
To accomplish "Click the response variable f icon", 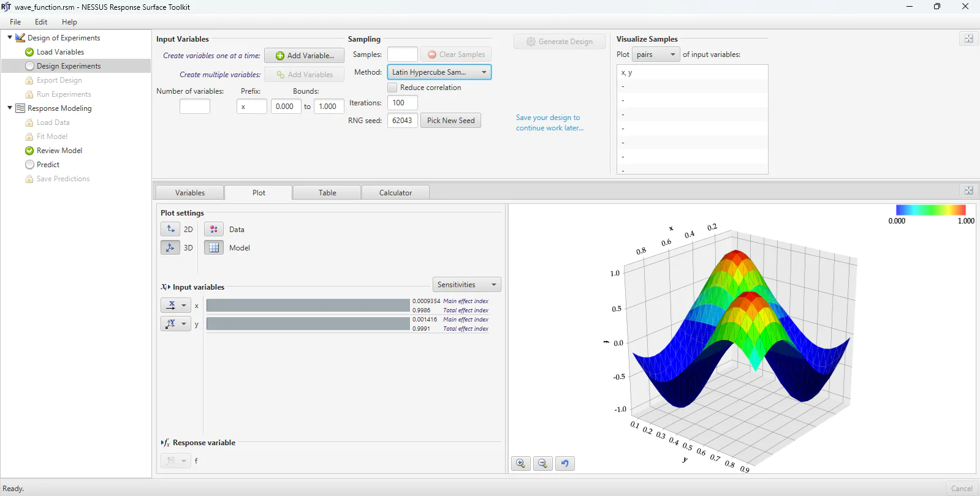I will (171, 460).
